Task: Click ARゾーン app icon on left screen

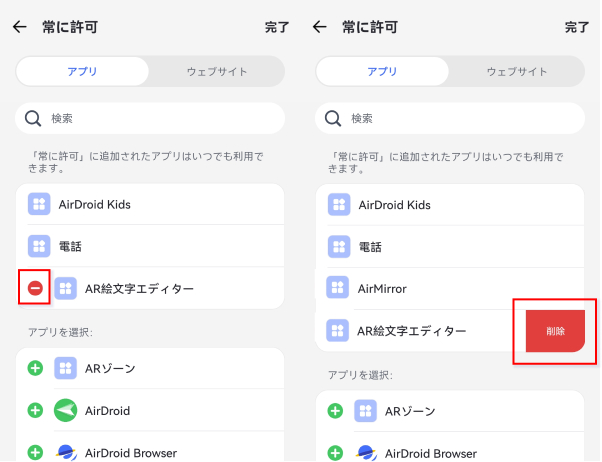Action: click(x=66, y=368)
